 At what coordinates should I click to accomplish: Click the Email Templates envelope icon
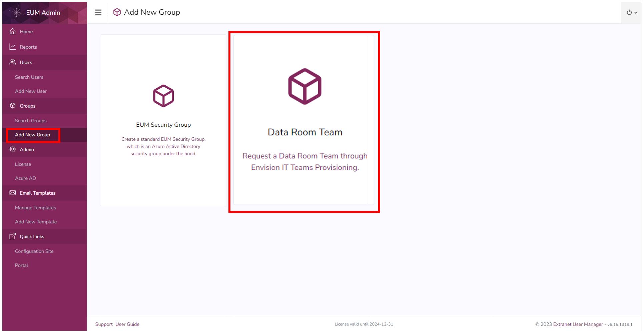point(13,193)
